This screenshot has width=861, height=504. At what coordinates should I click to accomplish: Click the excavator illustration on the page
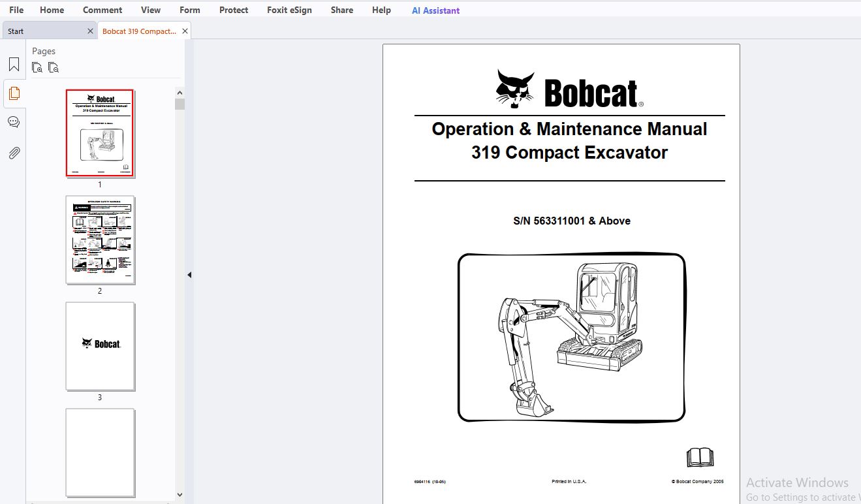(572, 338)
